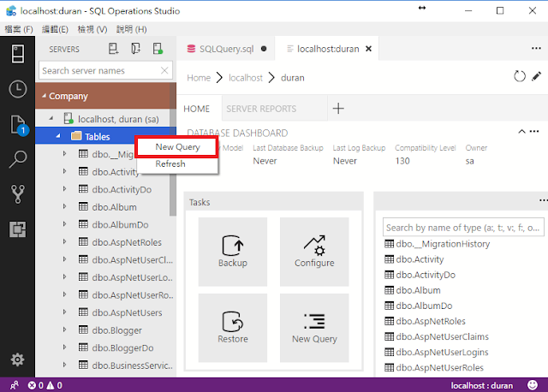
Task: Expand the dbo.AspNetUsers table node
Action: tap(65, 312)
